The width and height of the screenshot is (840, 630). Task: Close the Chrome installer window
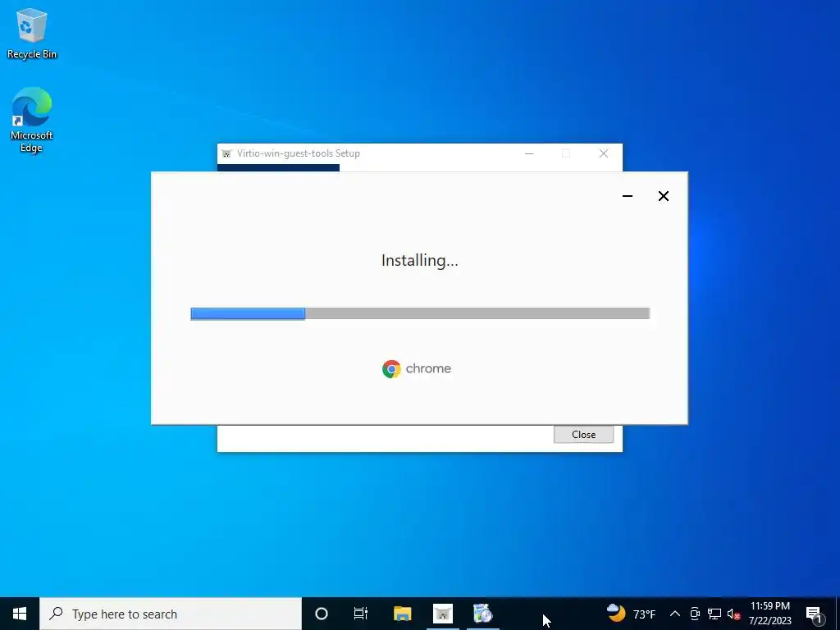tap(663, 196)
